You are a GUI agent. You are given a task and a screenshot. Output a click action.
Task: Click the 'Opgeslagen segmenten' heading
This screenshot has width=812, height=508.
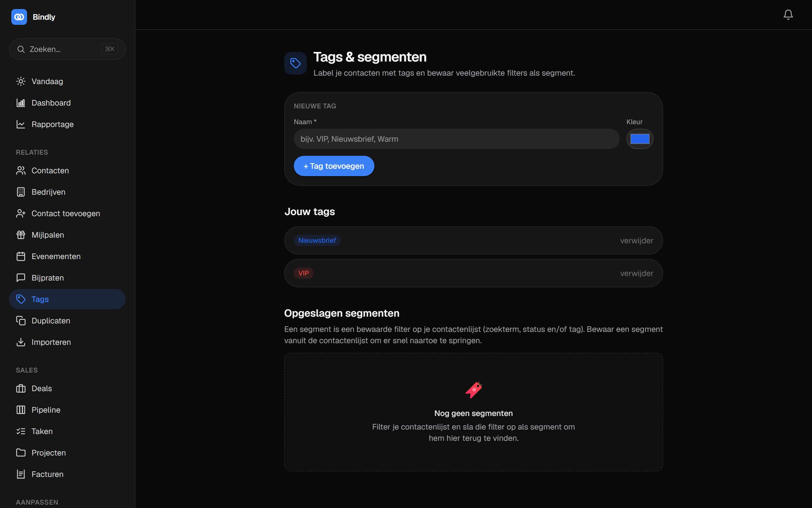coord(342,313)
